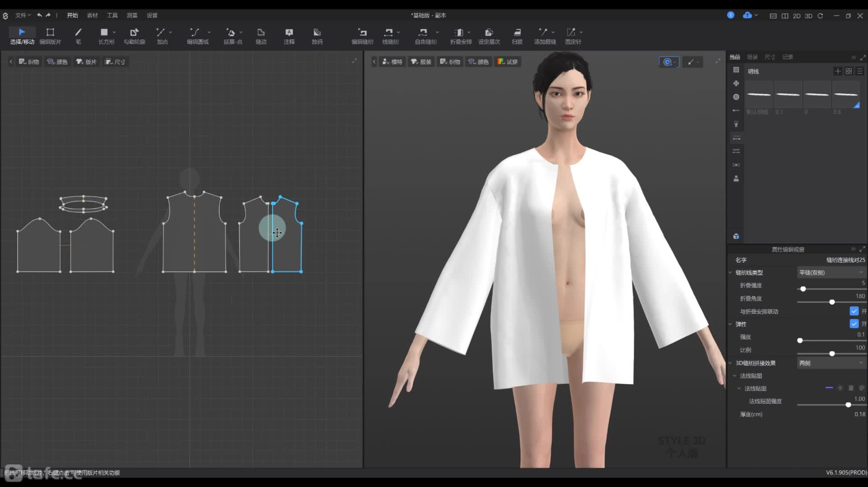The width and height of the screenshot is (868, 487).
Task: Select the 线缝纫 line sewing tool
Action: tap(389, 36)
